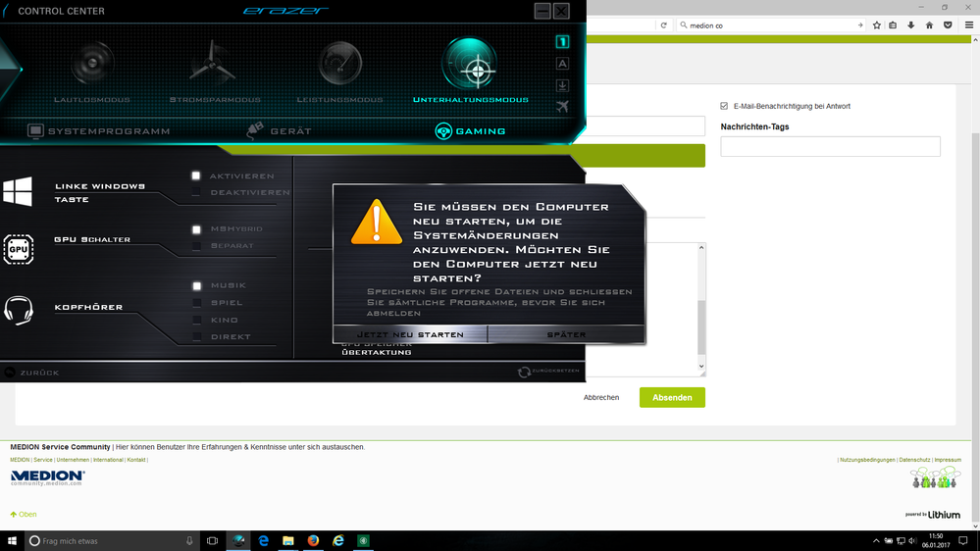Open the Firefox hamburger menu

pyautogui.click(x=968, y=25)
